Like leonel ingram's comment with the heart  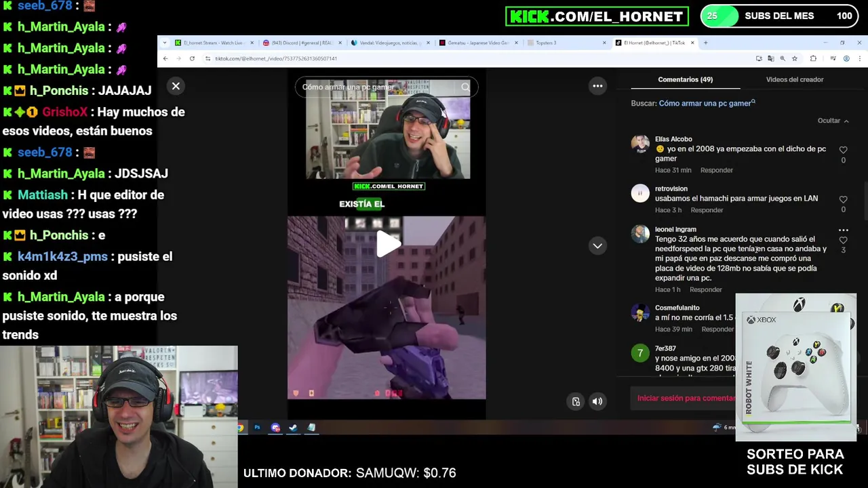click(843, 241)
